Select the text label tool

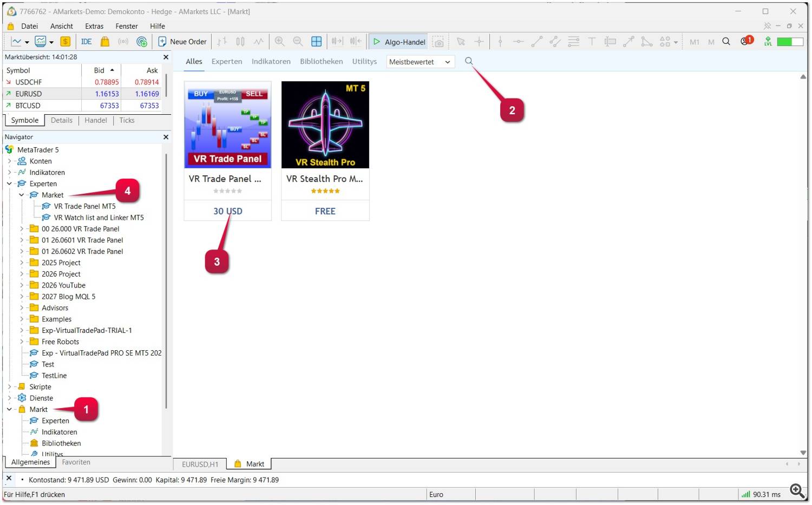[x=592, y=42]
